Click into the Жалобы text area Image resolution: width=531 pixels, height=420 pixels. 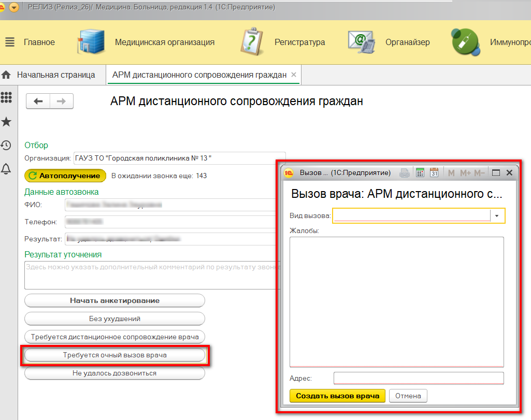[396, 301]
